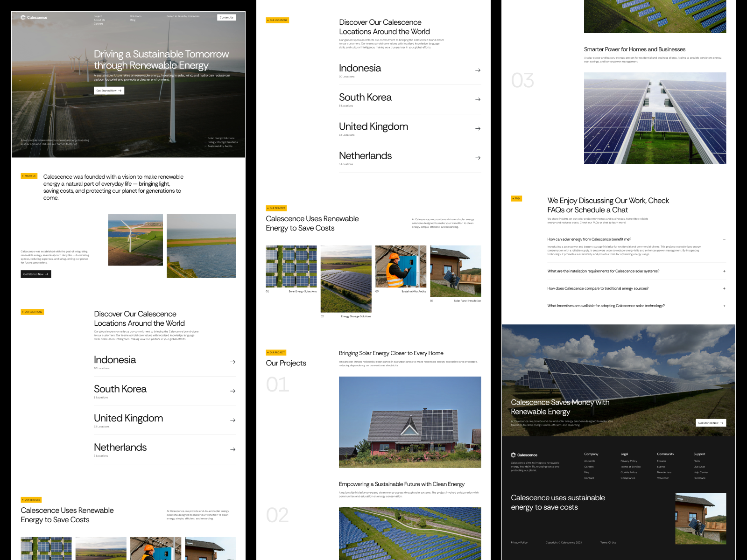Open Blog in the header navigation
Image resolution: width=747 pixels, height=560 pixels.
tap(133, 20)
